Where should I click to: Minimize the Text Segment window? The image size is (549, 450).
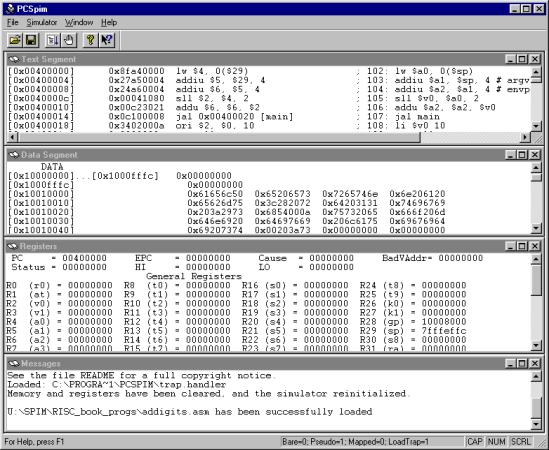click(x=510, y=59)
